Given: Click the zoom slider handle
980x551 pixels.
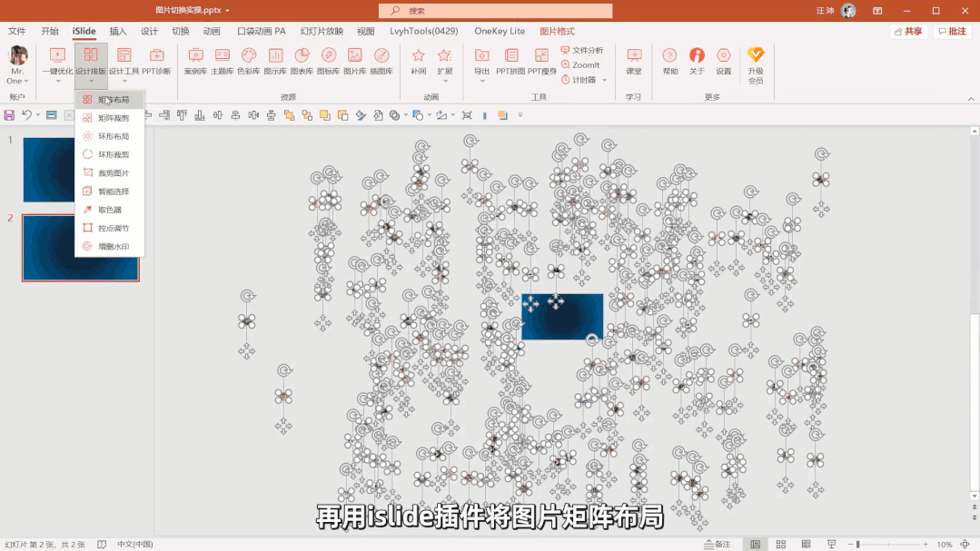Looking at the screenshot, I should point(858,544).
